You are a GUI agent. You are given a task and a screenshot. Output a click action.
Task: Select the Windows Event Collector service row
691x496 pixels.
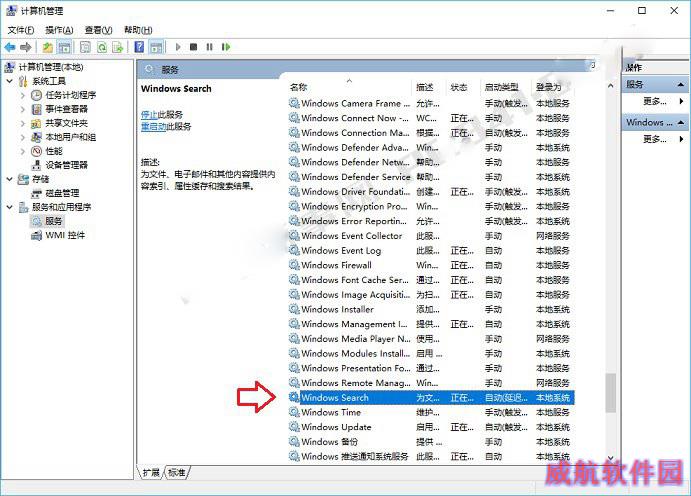[431, 236]
